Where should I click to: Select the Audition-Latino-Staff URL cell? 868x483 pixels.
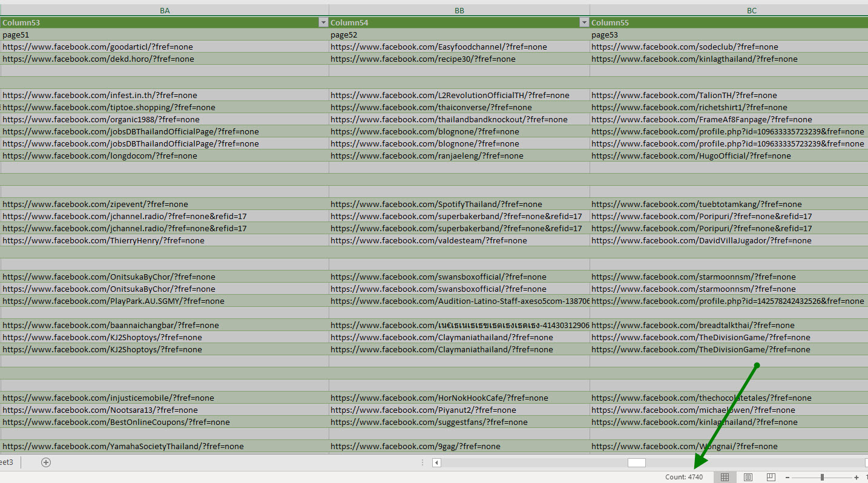tap(459, 301)
